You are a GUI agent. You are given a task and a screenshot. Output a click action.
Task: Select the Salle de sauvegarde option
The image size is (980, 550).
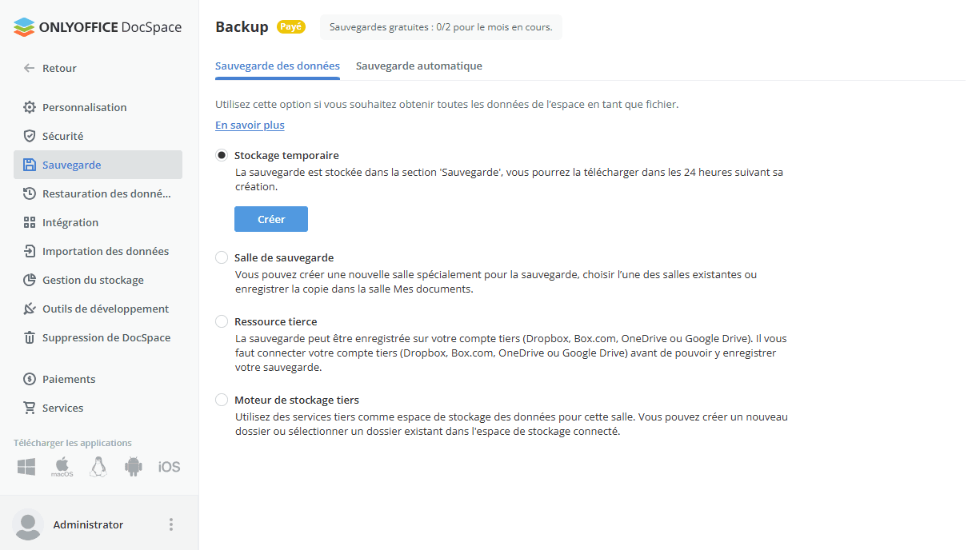coord(222,257)
